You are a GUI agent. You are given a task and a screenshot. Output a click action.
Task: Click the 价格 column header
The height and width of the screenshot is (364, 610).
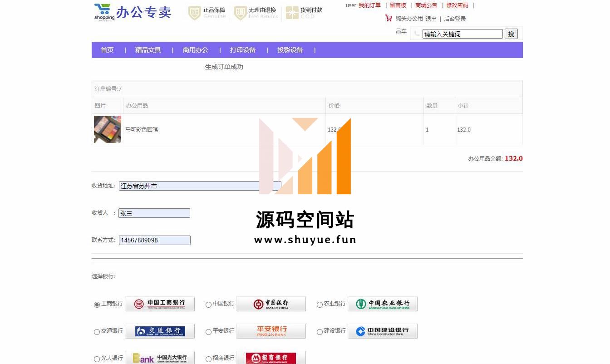tap(334, 106)
